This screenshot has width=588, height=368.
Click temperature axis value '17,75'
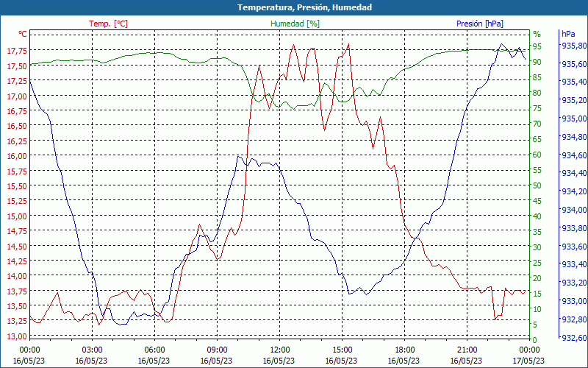[16, 51]
